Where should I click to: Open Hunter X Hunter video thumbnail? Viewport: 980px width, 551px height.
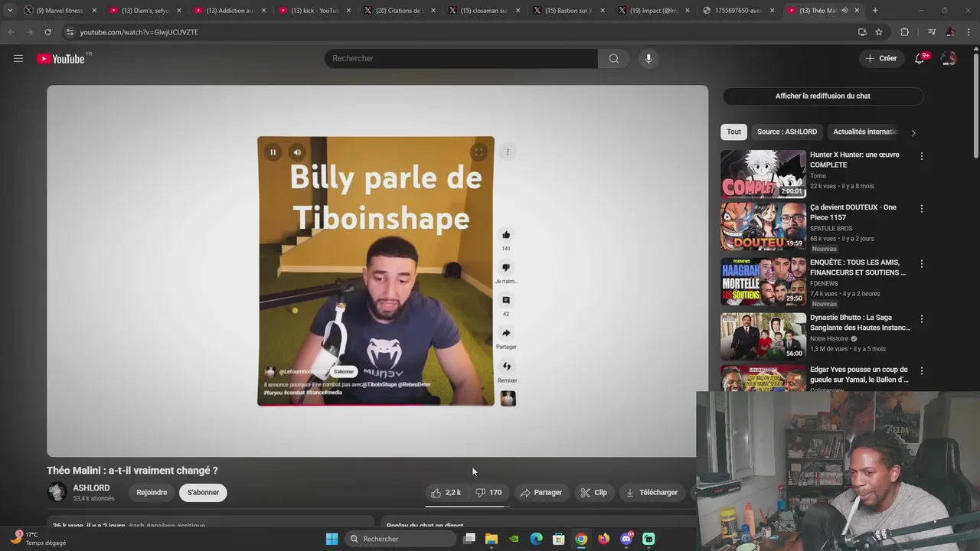(x=763, y=174)
